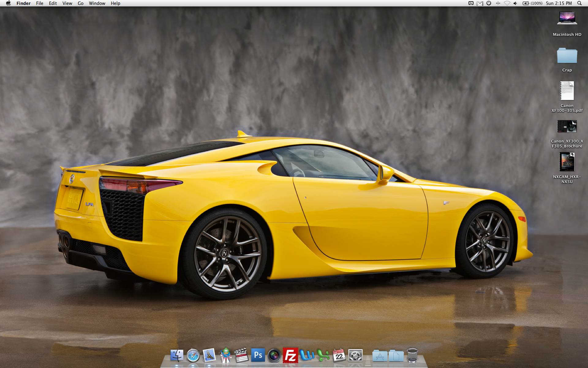The height and width of the screenshot is (368, 588).
Task: Launch Adium duck icon in Dock
Action: (x=226, y=355)
